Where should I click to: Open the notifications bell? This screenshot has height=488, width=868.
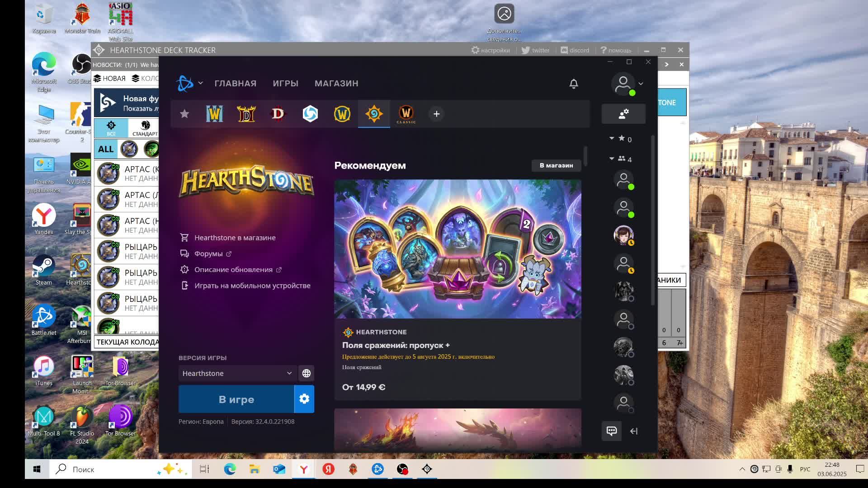574,84
